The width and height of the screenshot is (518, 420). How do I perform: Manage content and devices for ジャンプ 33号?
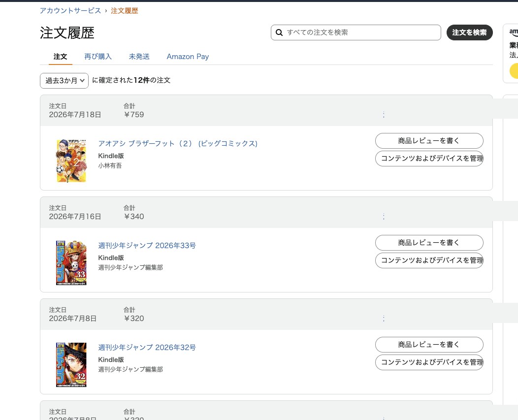pos(429,260)
